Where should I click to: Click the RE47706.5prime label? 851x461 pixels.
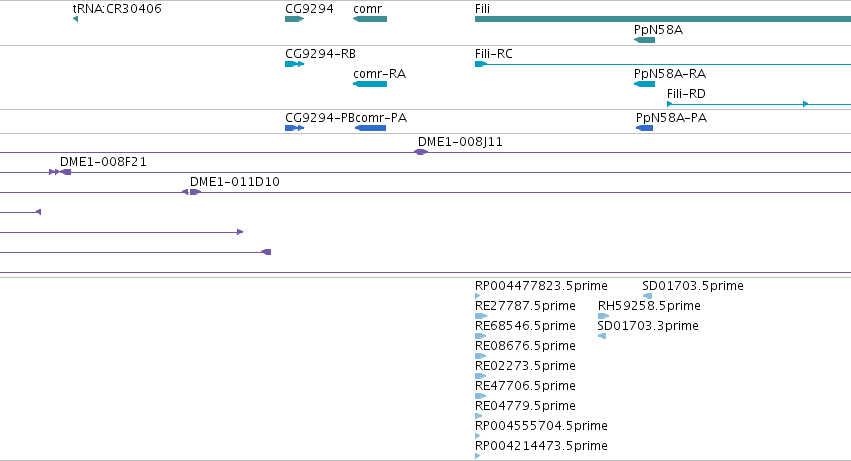click(x=525, y=386)
